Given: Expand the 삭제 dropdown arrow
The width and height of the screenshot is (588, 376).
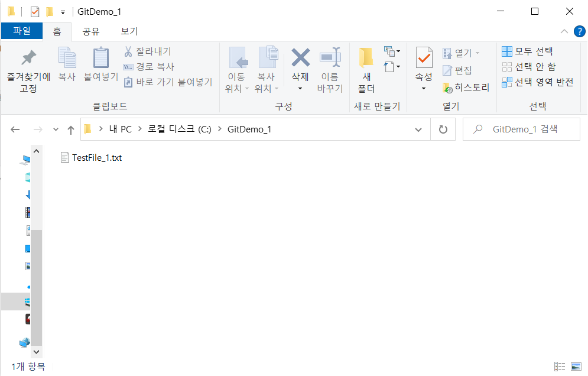Looking at the screenshot, I should (x=300, y=89).
